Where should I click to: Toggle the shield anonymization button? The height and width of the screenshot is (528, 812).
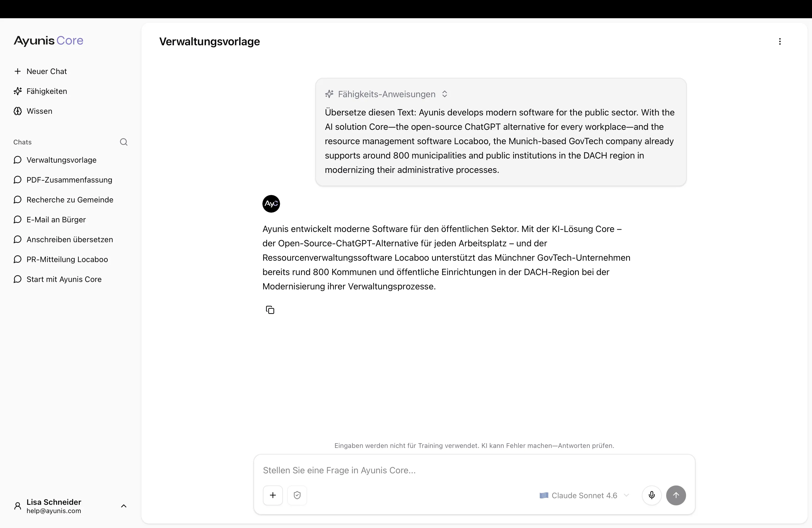(x=297, y=495)
